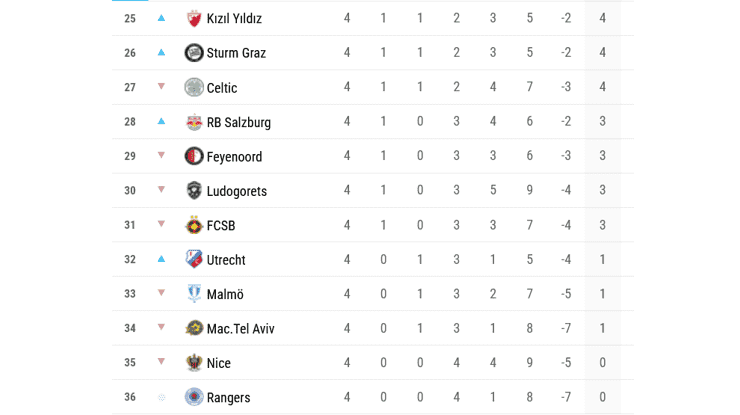Click the FCSB club crest
Screen dimensions: 740x415
click(194, 225)
